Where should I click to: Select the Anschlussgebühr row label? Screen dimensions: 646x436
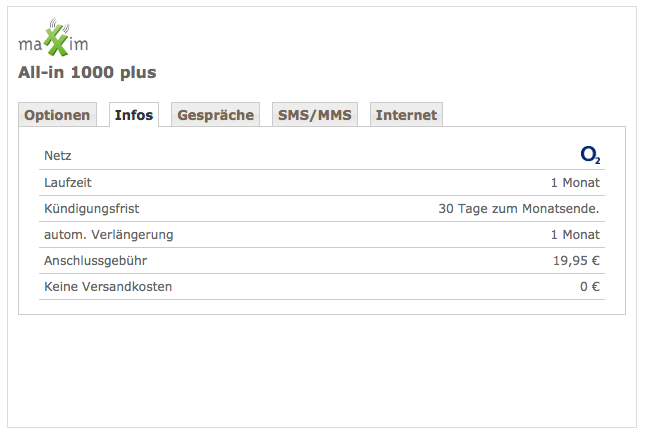pos(96,261)
